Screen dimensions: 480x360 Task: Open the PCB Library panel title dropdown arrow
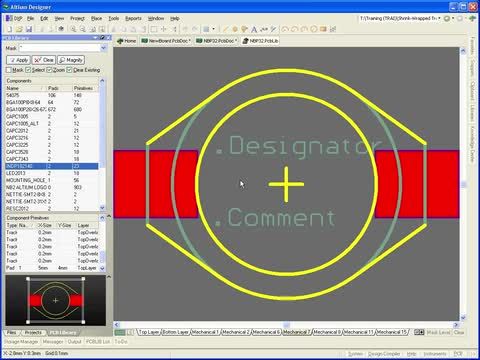[x=96, y=38]
